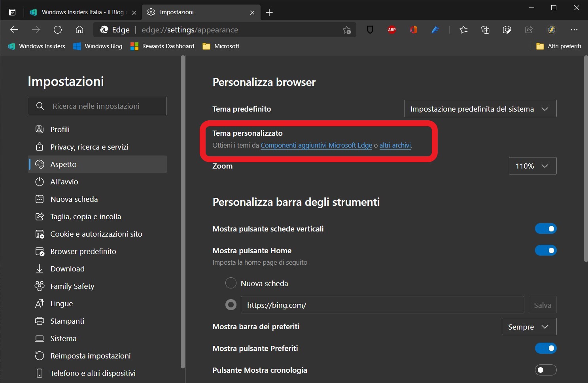This screenshot has height=383, width=588.
Task: Open Mostra barra dei preferiti Sempre dropdown
Action: [x=529, y=326]
